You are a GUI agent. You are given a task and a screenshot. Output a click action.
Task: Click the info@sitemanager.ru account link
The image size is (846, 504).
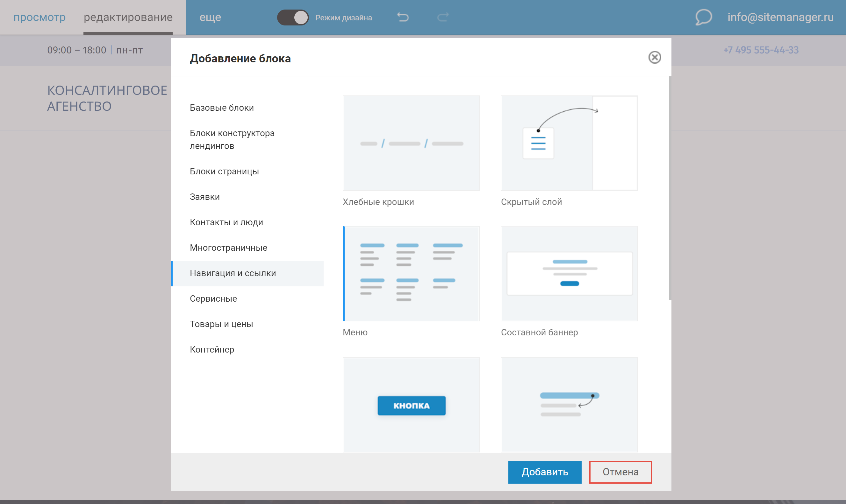click(780, 17)
